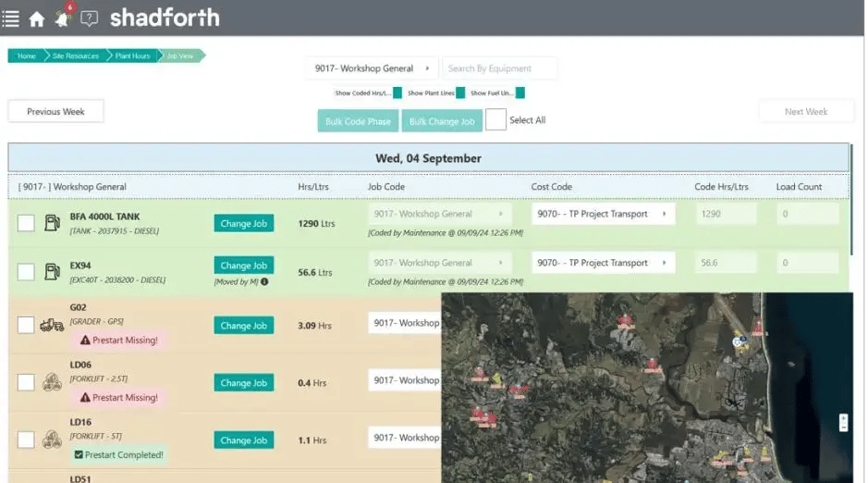Toggle Show Plant Lines switch

tap(460, 93)
